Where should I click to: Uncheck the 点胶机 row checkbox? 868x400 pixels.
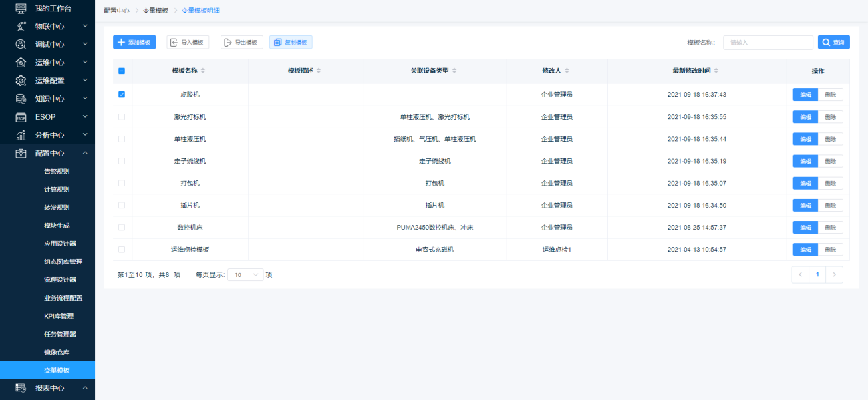(x=122, y=95)
